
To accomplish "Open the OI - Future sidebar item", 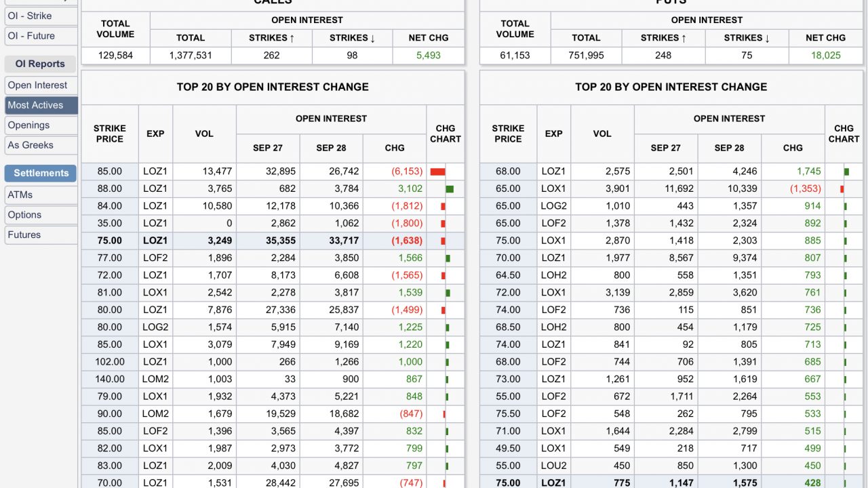I will click(31, 36).
